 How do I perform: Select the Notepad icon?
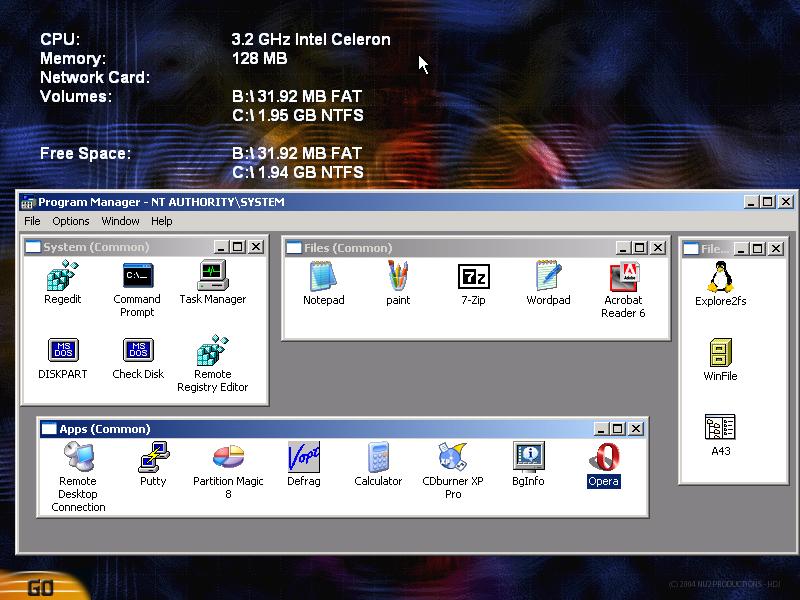point(323,276)
